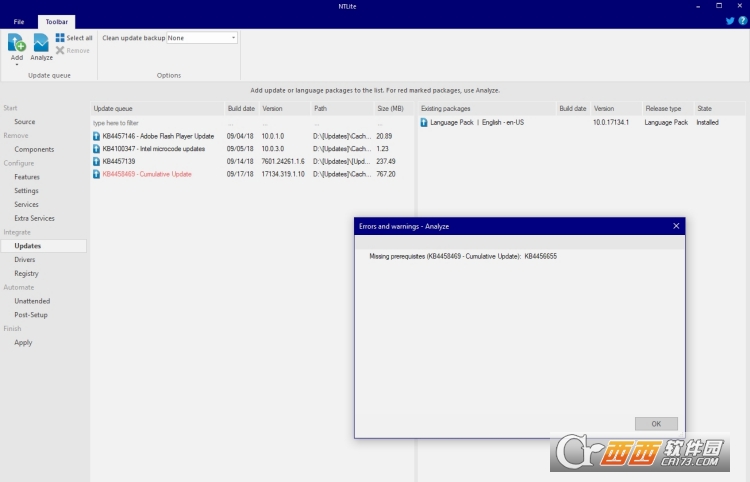Image resolution: width=750 pixels, height=482 pixels.
Task: Select 'KB4100347 - Intel microcode updates' row
Action: click(x=252, y=149)
